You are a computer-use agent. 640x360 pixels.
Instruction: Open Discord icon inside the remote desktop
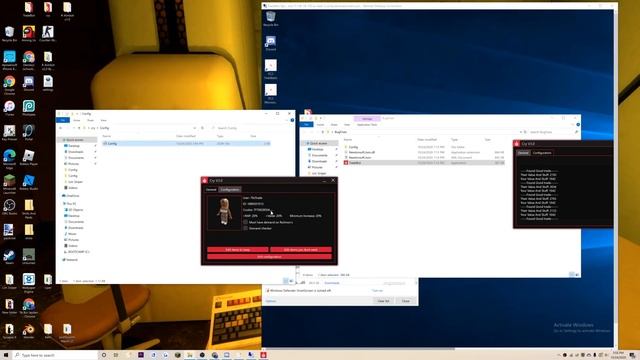pos(271,43)
